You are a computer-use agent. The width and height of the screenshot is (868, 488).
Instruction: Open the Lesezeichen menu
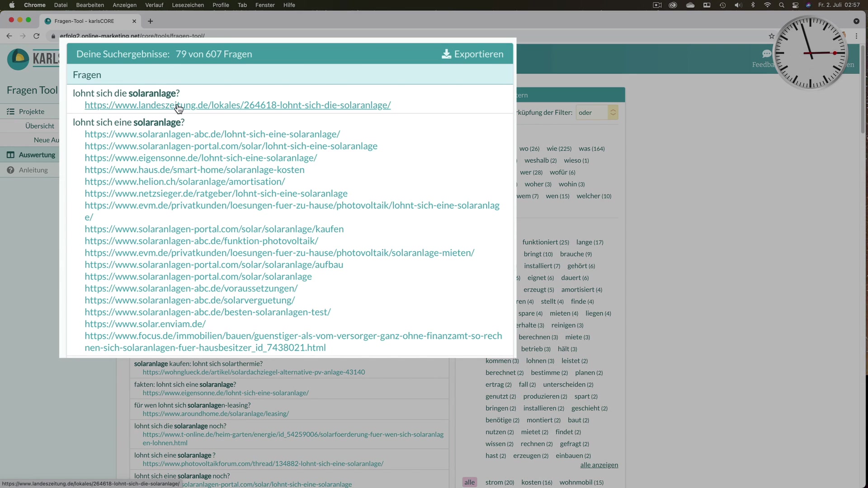coord(188,5)
